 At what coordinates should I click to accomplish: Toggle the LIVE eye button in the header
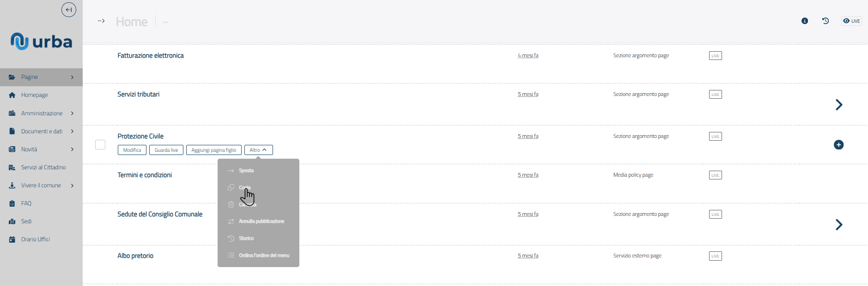851,21
